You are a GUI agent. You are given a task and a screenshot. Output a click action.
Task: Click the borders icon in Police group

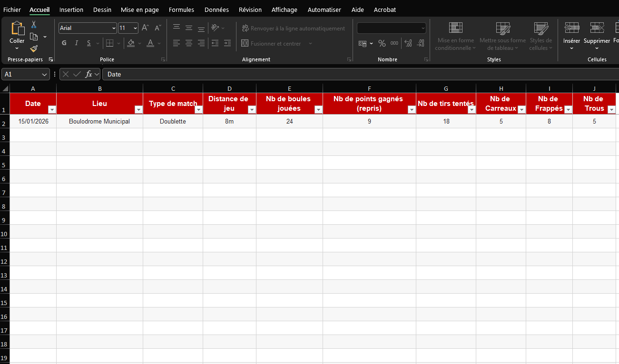(109, 43)
